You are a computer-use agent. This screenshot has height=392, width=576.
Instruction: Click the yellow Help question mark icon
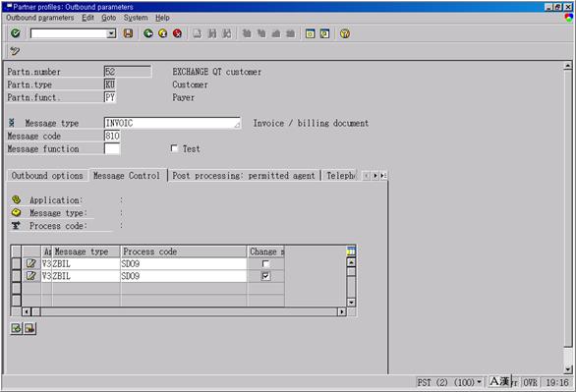[345, 33]
